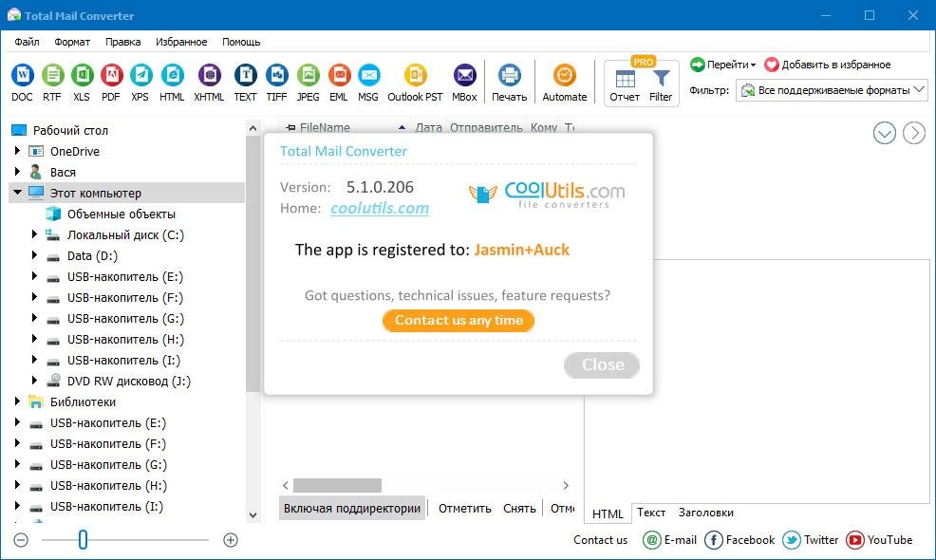
Task: Zoom out with the minus circle button
Action: [21, 540]
